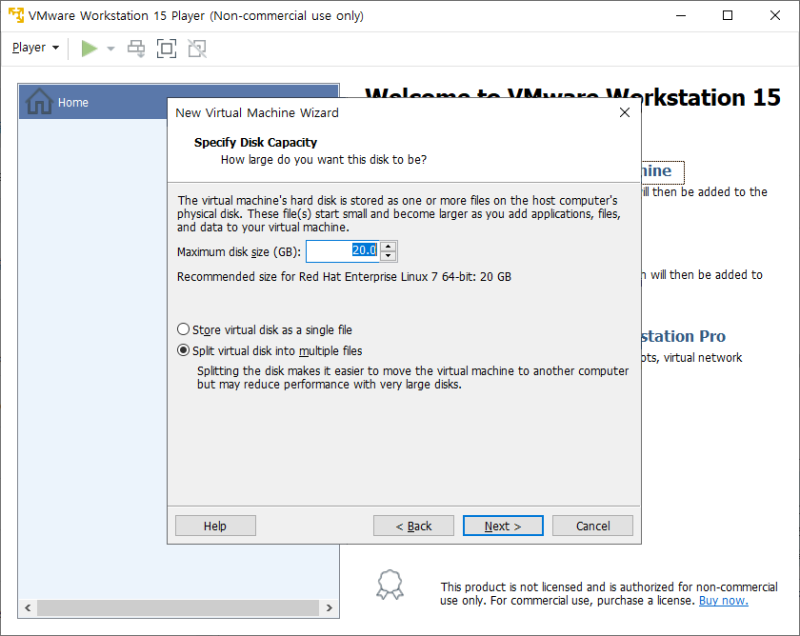This screenshot has height=636, width=800.
Task: Open the 'Buy now' license link
Action: (x=723, y=600)
